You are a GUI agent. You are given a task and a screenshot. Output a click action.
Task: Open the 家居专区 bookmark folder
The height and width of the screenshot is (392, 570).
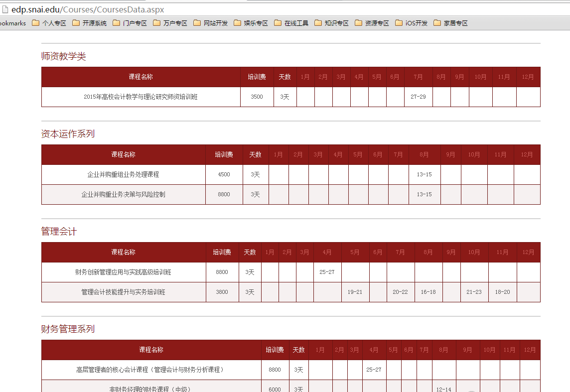click(x=451, y=23)
